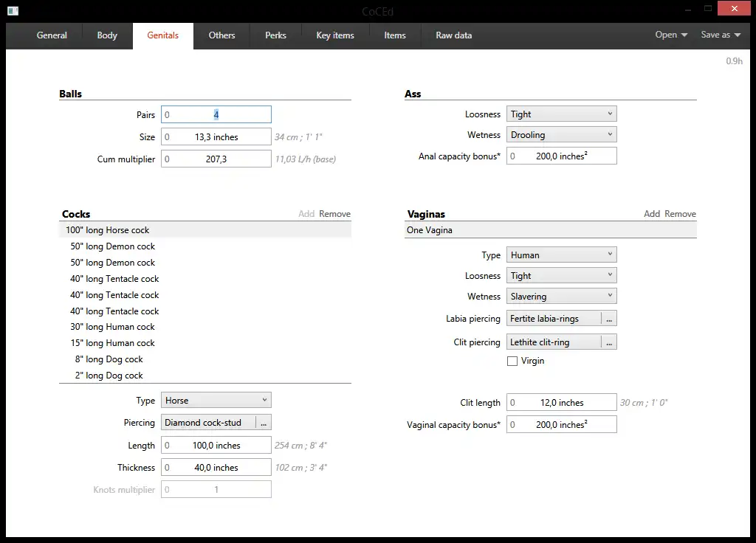Viewport: 756px width, 543px height.
Task: Select the One Vagina list row
Action: point(550,230)
